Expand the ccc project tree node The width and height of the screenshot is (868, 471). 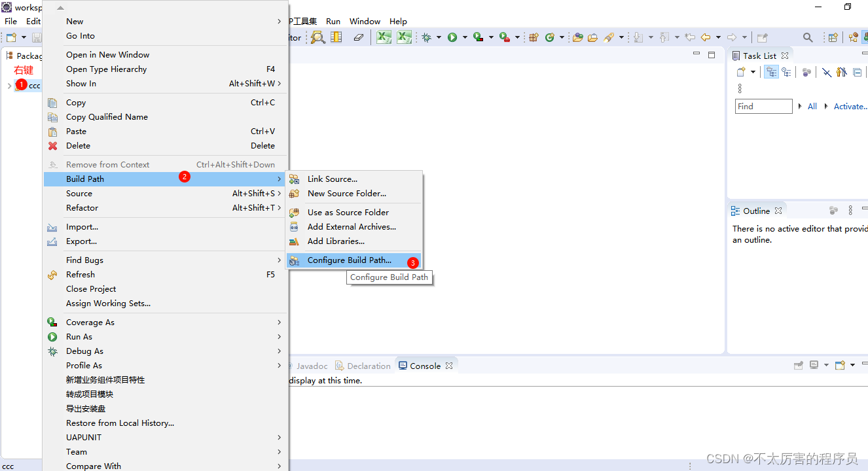coord(9,86)
